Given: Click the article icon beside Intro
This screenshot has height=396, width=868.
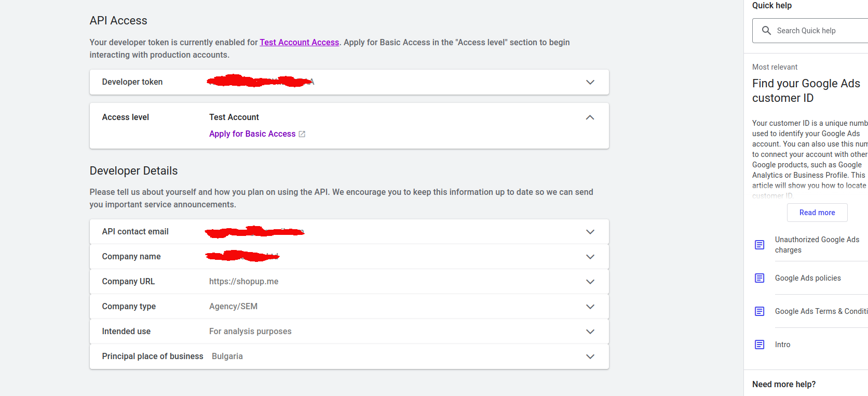Looking at the screenshot, I should 759,345.
